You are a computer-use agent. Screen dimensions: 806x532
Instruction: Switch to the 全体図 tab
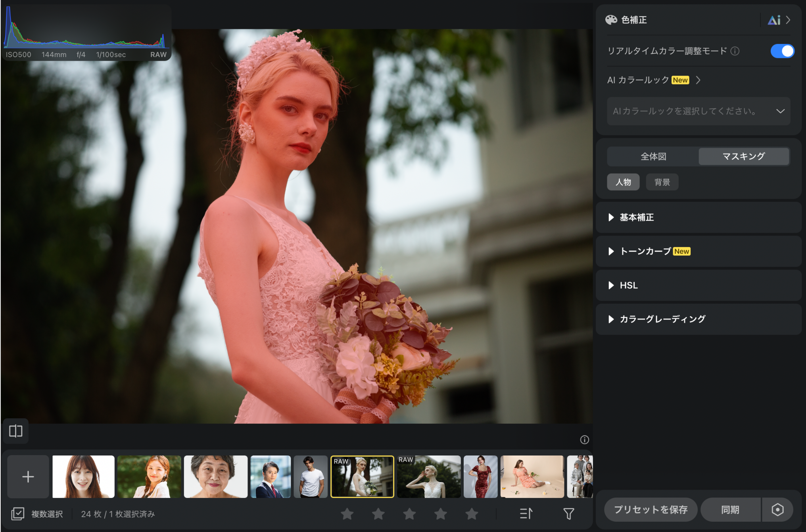coord(653,156)
